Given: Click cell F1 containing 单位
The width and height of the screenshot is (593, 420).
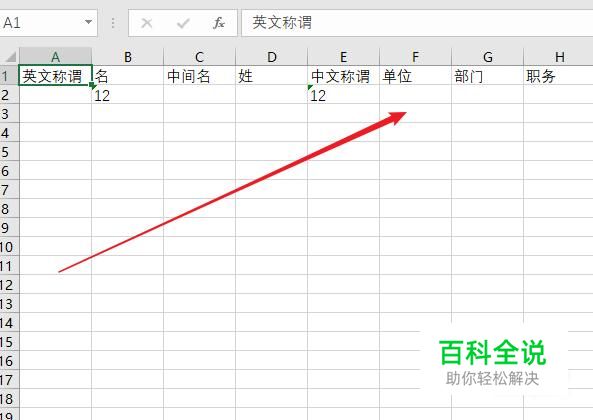Looking at the screenshot, I should tap(415, 75).
